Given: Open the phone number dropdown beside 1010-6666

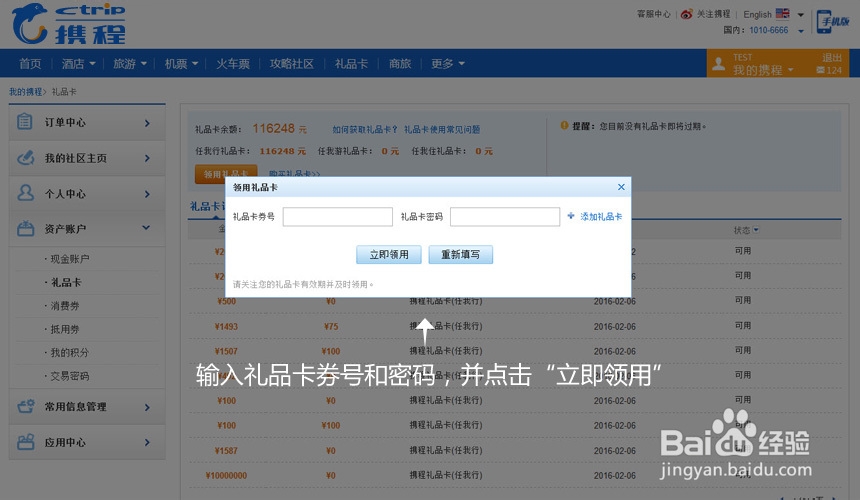Looking at the screenshot, I should click(x=801, y=31).
